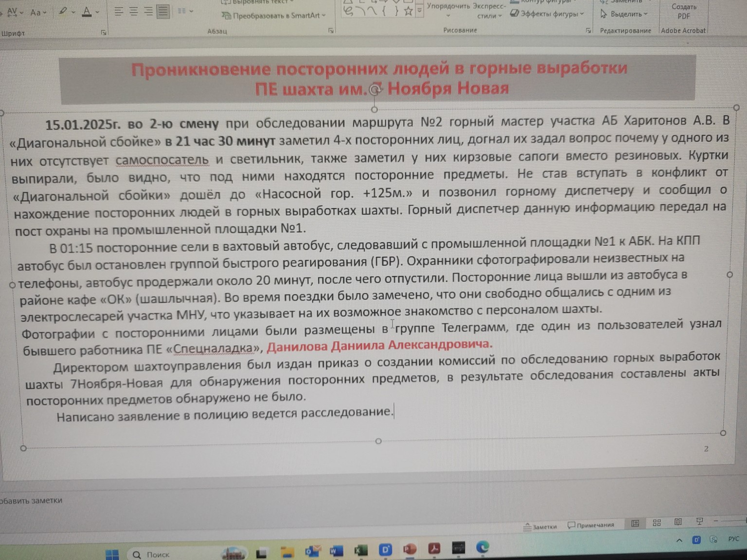The image size is (747, 560).
Task: Toggle center text alignment
Action: pos(133,12)
